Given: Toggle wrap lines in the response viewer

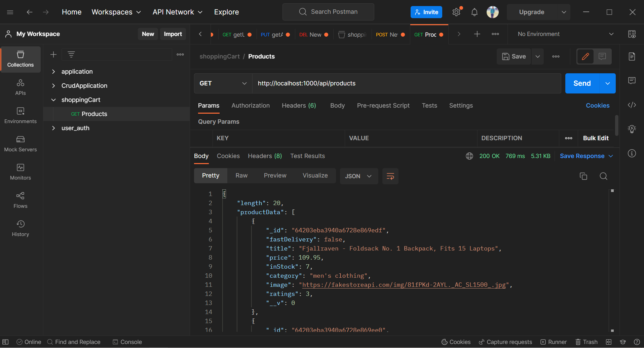Looking at the screenshot, I should pos(390,176).
